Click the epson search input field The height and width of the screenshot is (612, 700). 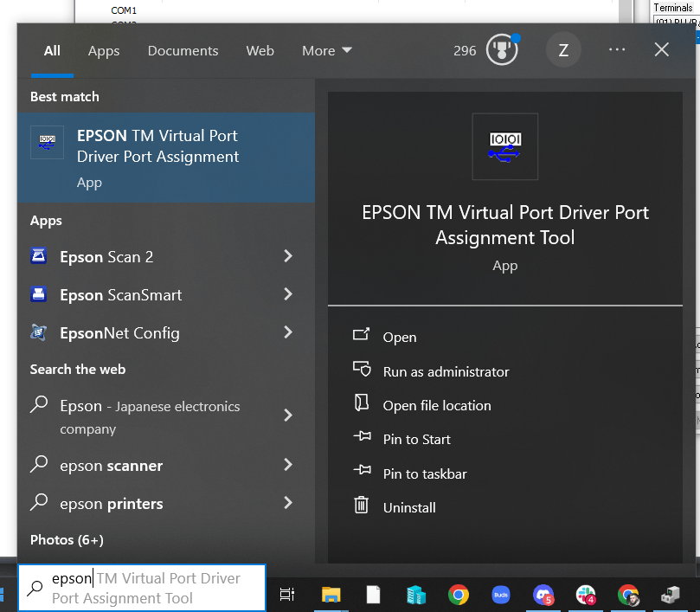point(138,587)
